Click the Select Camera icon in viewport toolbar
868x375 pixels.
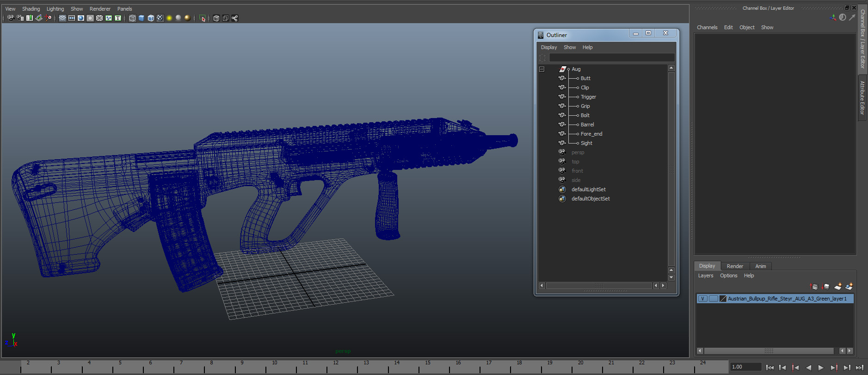(11, 18)
